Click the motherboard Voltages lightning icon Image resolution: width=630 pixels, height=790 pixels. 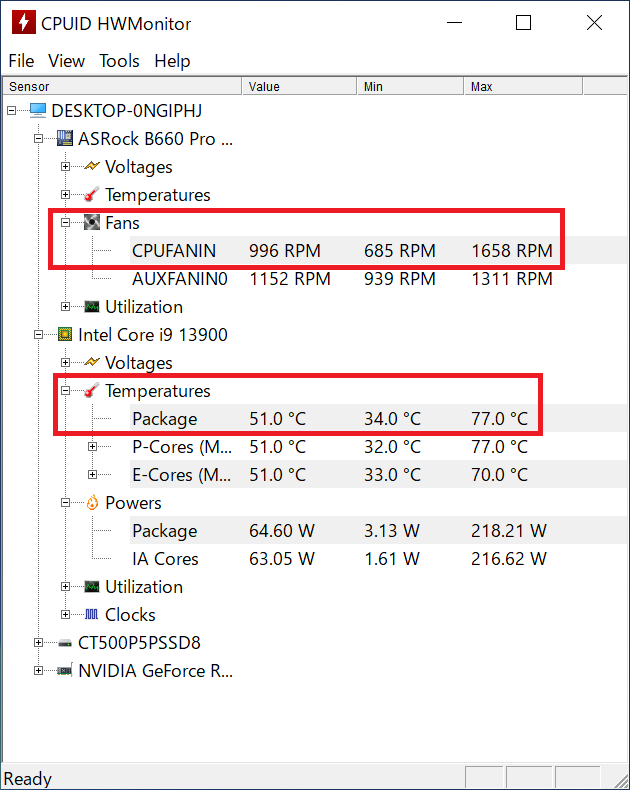coord(92,166)
